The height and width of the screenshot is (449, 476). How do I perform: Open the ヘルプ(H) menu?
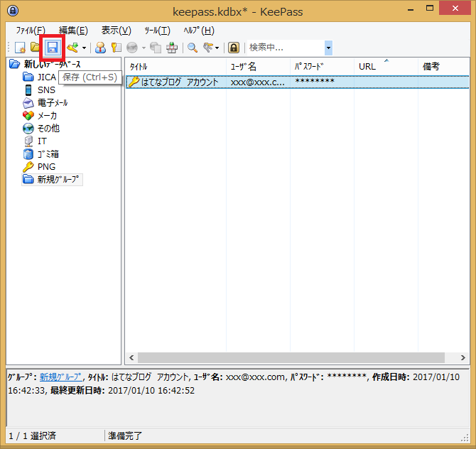coord(199,31)
